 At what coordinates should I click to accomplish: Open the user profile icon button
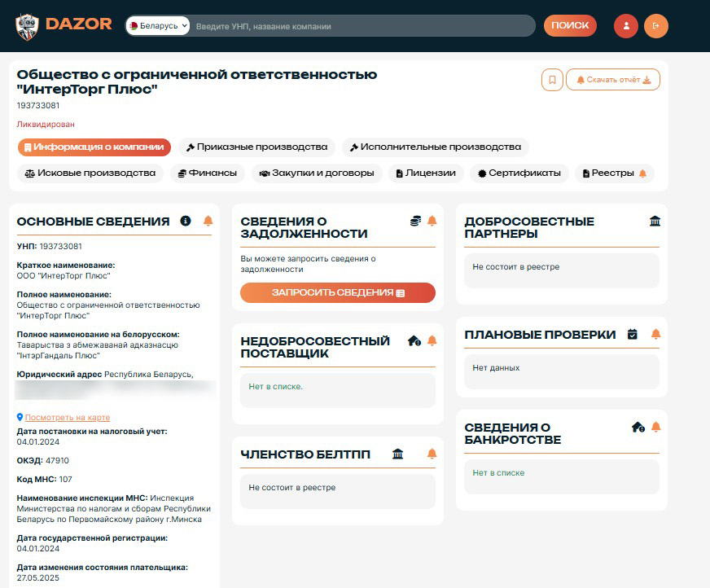point(626,26)
